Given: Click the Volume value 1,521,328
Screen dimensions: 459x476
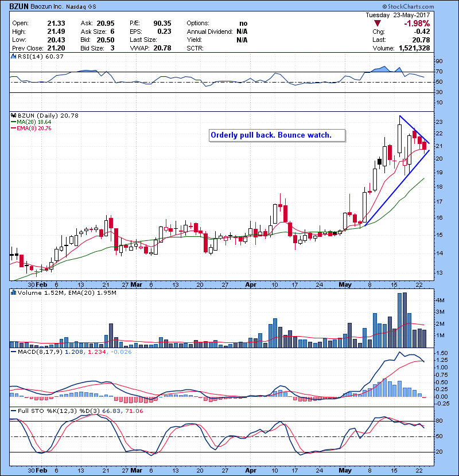Looking at the screenshot, I should pyautogui.click(x=414, y=48).
